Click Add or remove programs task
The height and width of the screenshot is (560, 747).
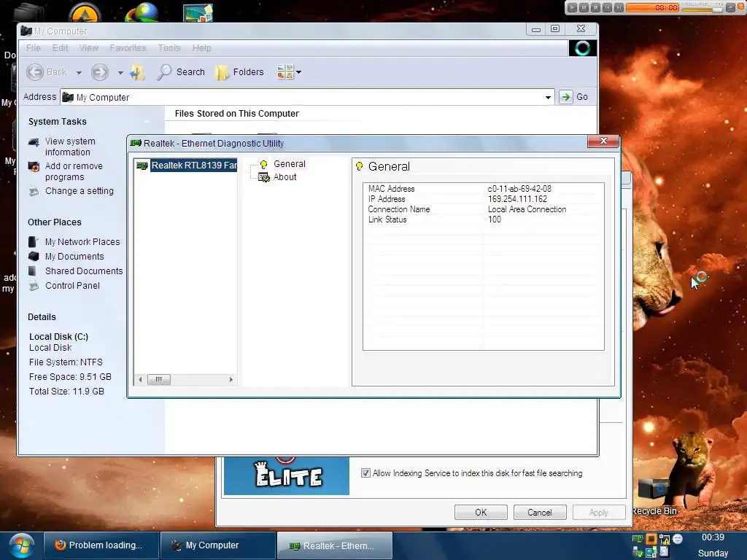coord(74,171)
